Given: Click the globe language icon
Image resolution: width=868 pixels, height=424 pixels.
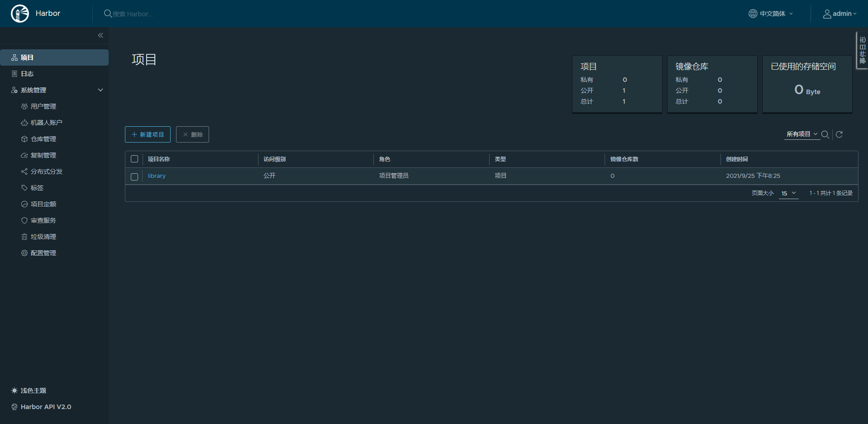Looking at the screenshot, I should [x=753, y=14].
